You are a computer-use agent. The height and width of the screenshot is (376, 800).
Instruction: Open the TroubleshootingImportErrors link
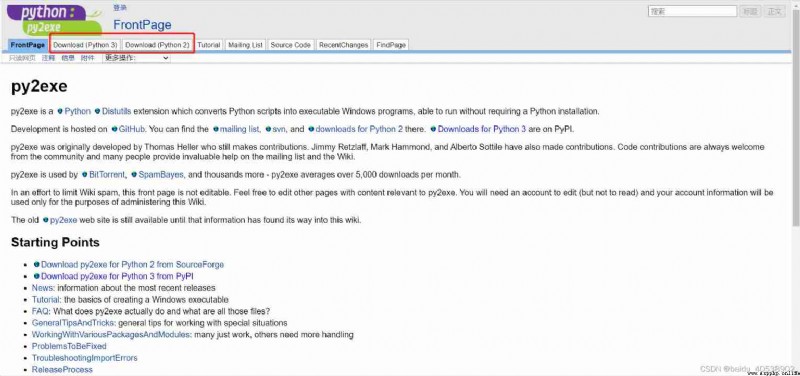coord(85,358)
